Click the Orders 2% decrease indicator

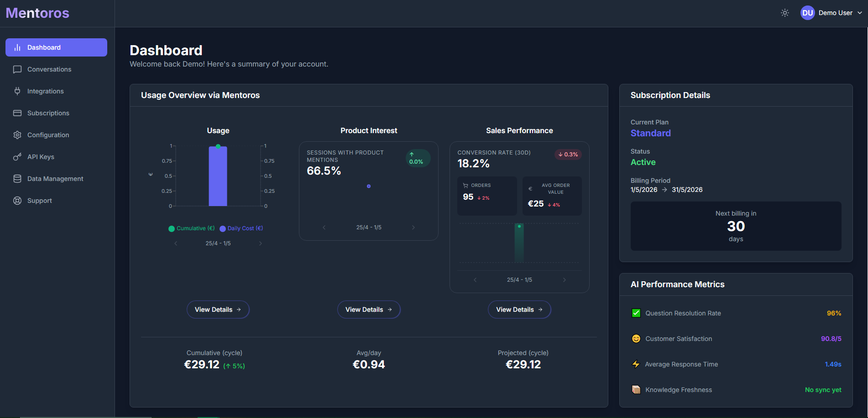point(483,198)
